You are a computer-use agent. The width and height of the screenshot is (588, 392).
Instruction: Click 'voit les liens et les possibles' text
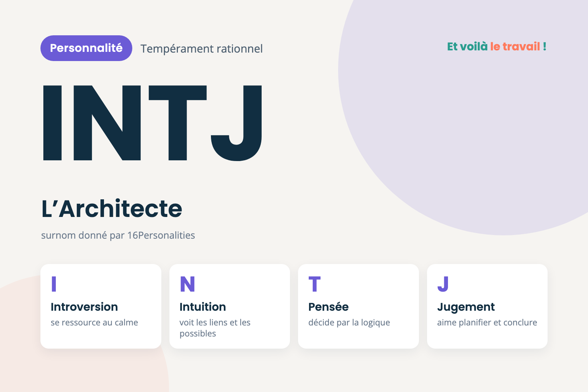coord(215,328)
